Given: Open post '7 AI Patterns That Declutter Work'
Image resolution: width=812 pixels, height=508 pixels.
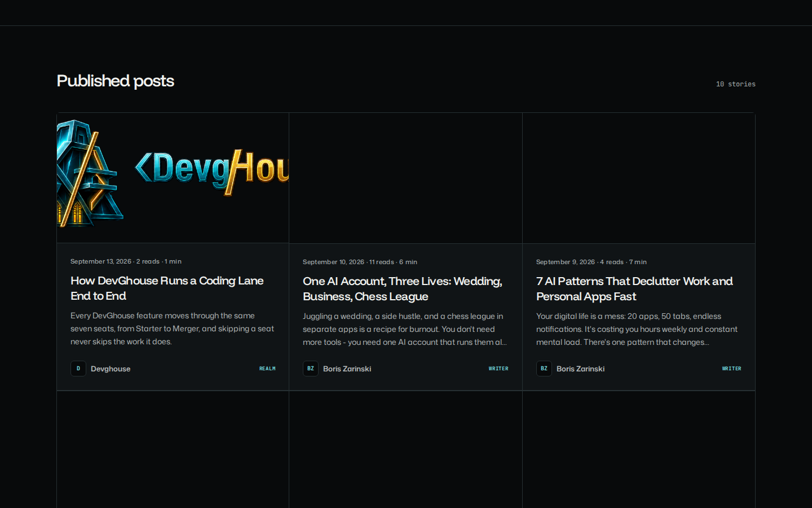Looking at the screenshot, I should coord(634,288).
